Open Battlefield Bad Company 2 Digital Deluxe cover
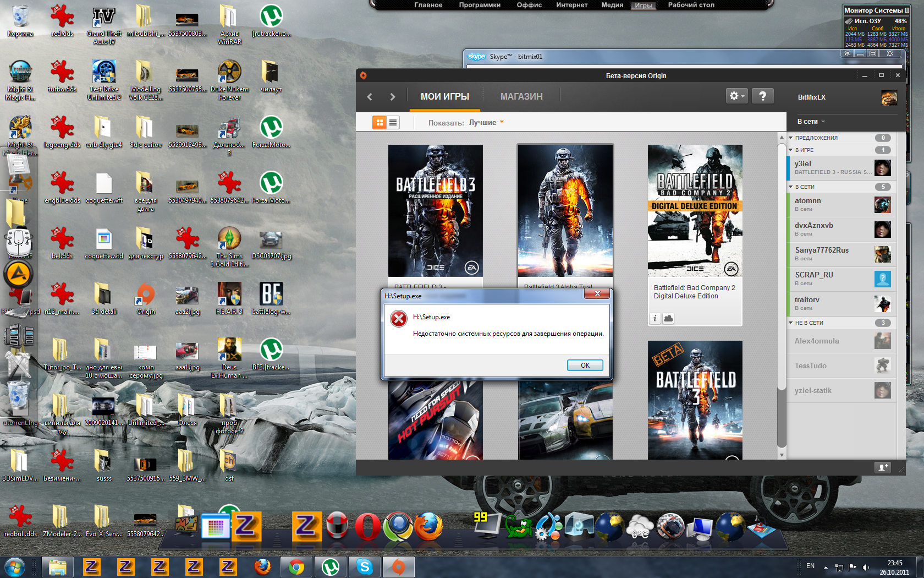Screen dimensions: 924x578 695,211
